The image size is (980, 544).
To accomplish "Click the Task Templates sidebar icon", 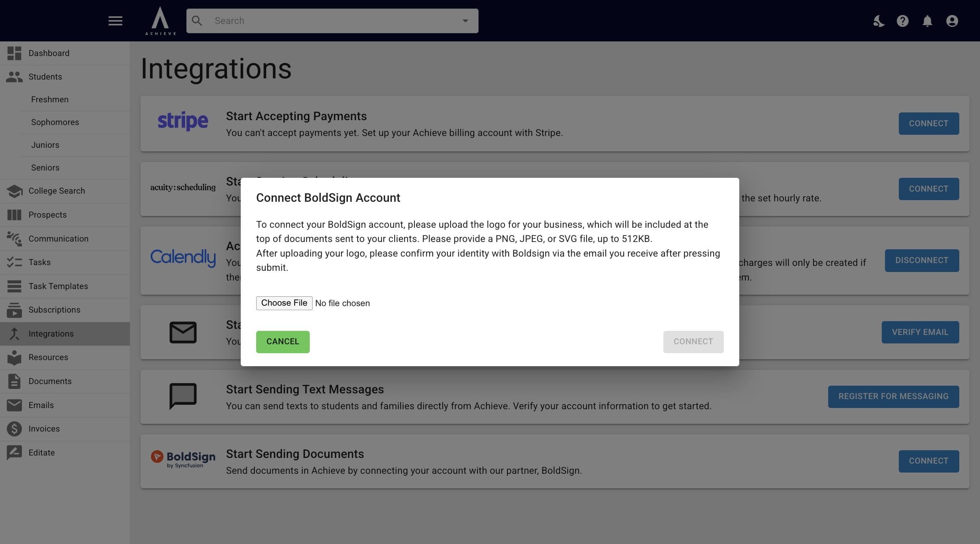I will click(14, 286).
